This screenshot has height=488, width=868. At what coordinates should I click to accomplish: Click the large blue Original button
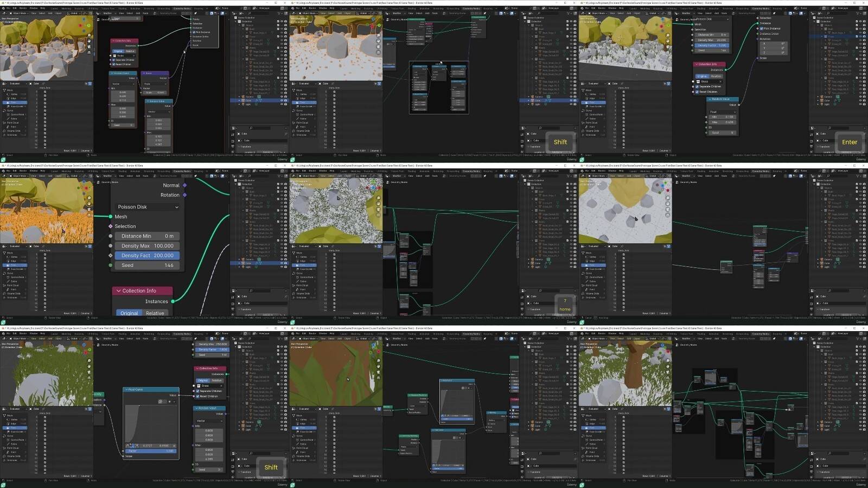click(129, 313)
